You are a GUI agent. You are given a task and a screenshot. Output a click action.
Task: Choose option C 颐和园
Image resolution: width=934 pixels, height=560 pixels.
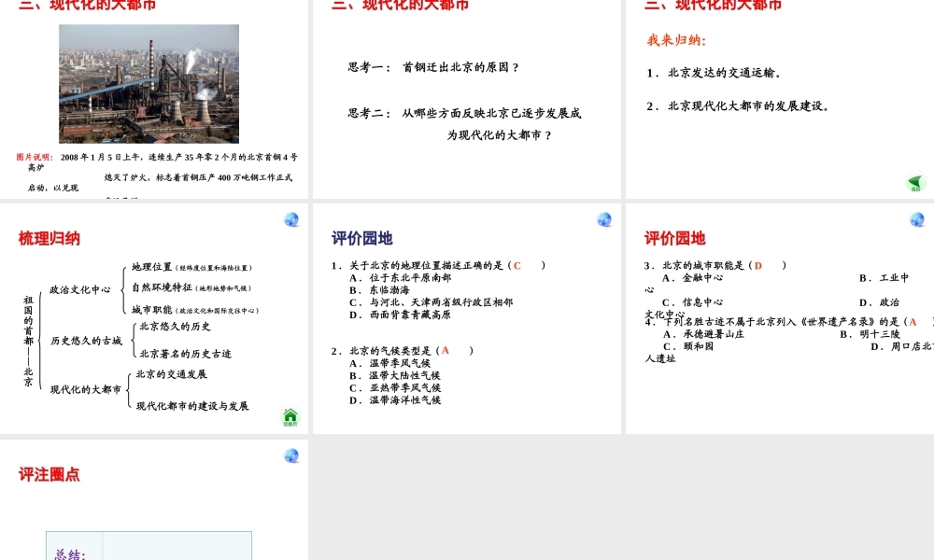[x=688, y=346]
